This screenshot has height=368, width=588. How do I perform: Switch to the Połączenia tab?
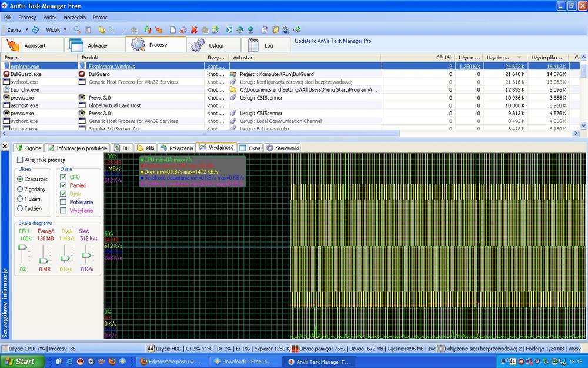click(176, 148)
